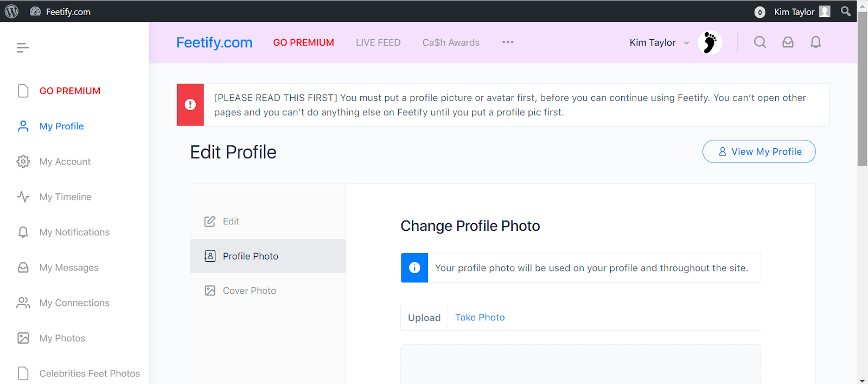This screenshot has height=384, width=868.
Task: Expand the three-dots more menu
Action: click(x=508, y=42)
